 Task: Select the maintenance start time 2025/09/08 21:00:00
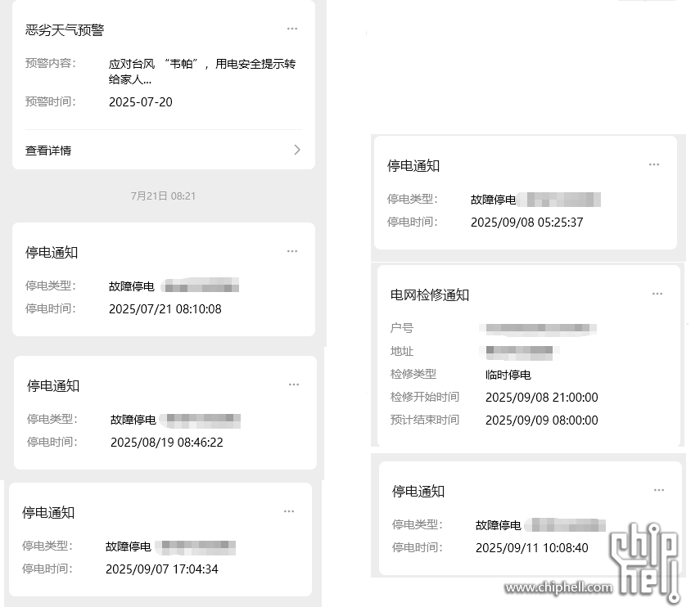click(x=542, y=398)
